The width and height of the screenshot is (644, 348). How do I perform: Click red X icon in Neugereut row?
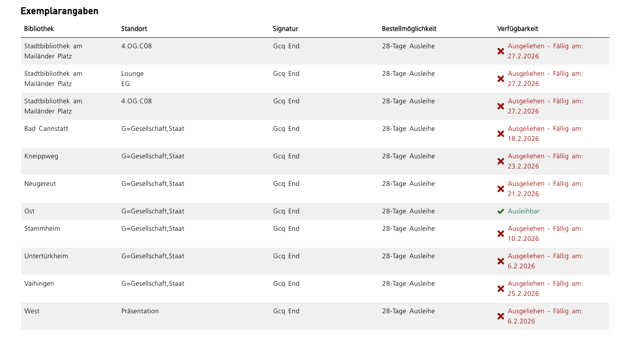point(500,189)
